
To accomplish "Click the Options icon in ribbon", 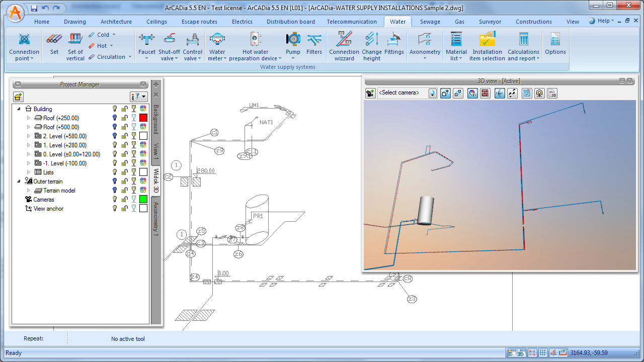I will (x=555, y=40).
